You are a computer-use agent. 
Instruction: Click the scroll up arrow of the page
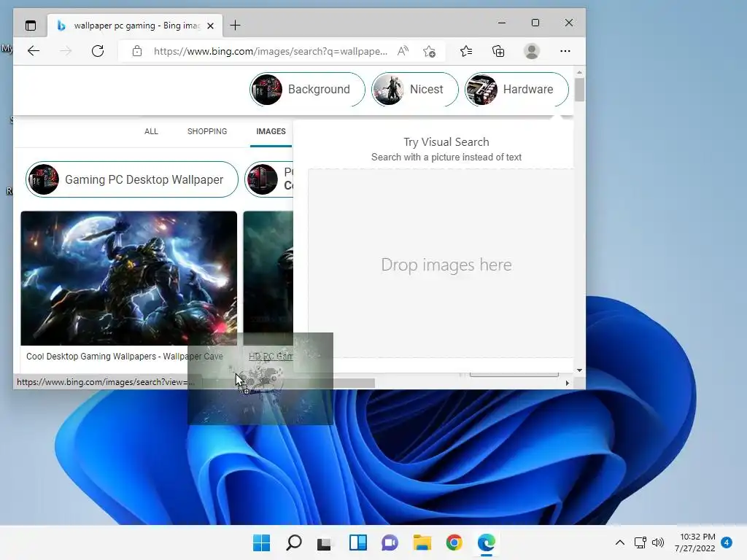[x=579, y=72]
